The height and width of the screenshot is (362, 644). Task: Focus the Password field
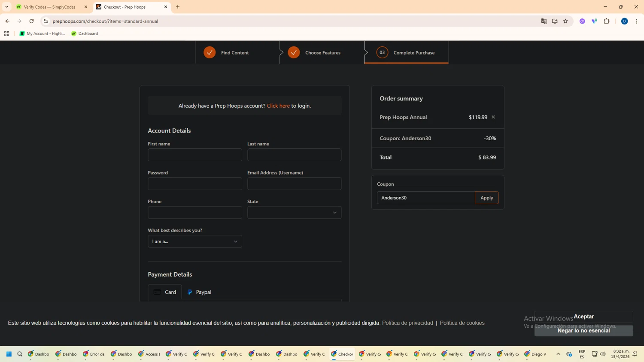coord(195,184)
